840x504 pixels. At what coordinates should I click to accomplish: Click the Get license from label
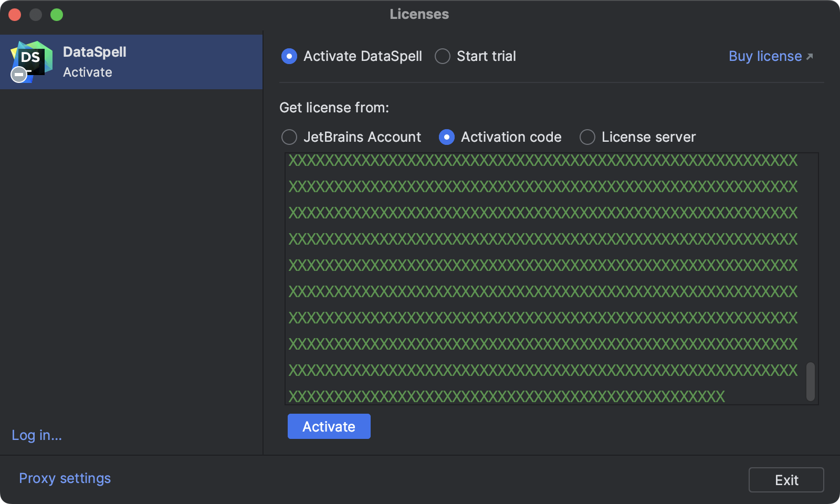click(334, 108)
